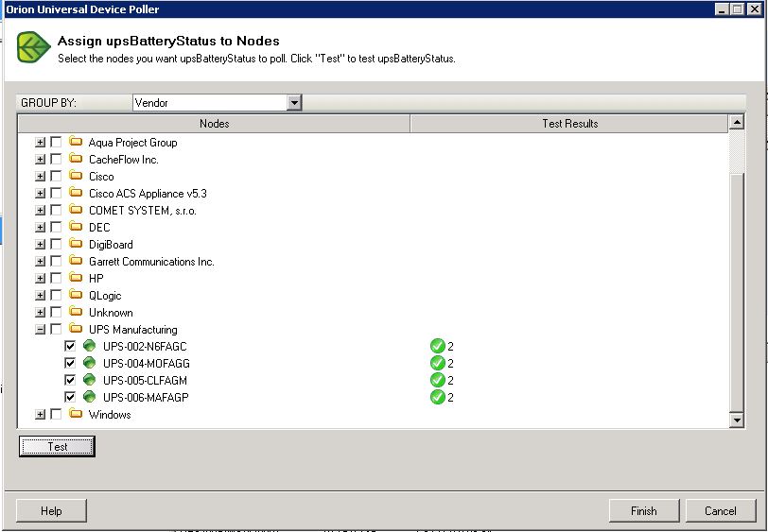The image size is (768, 532).
Task: Expand the CacheFlow Inc. tree node
Action: (40, 159)
